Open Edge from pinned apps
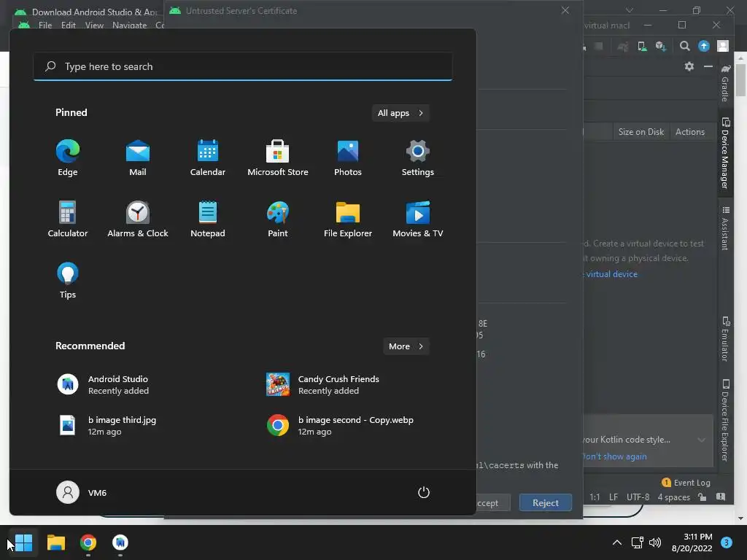This screenshot has width=747, height=560. 68,158
